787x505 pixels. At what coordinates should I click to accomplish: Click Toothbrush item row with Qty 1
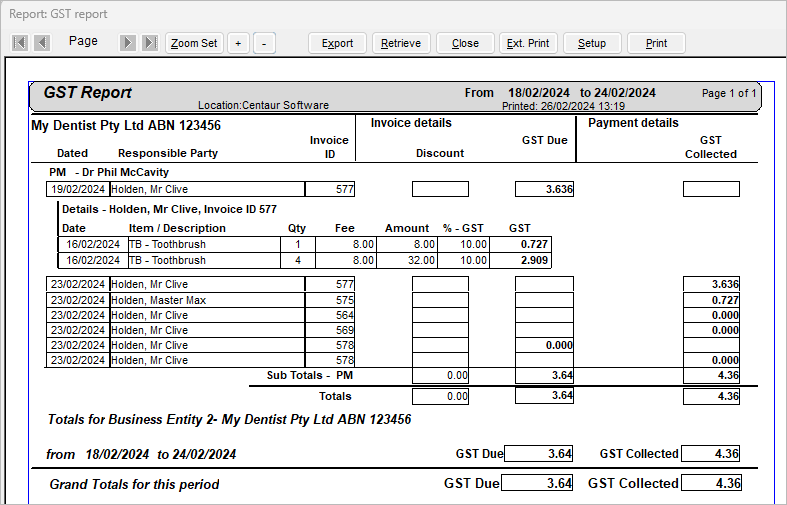point(305,244)
